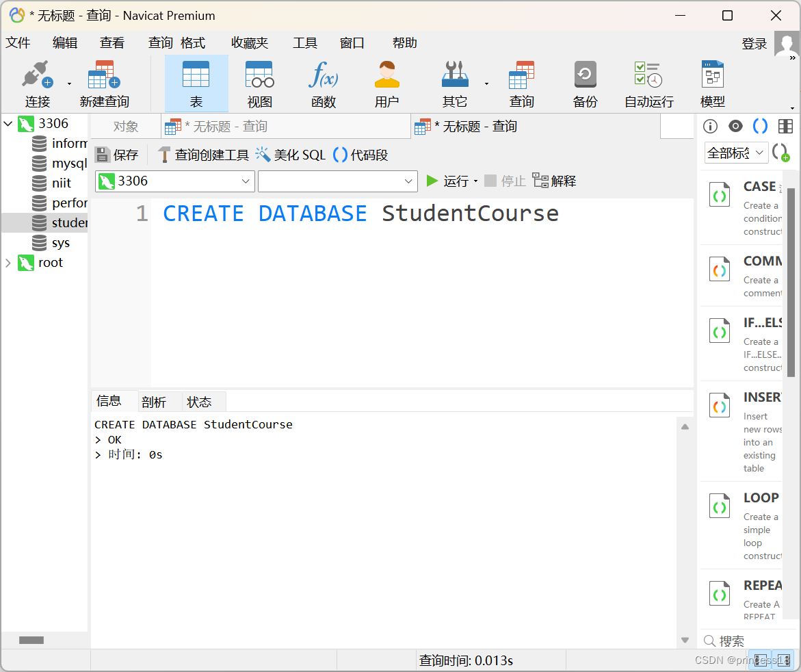Click the 运行 (Run) button
The image size is (801, 672).
pyautogui.click(x=448, y=181)
